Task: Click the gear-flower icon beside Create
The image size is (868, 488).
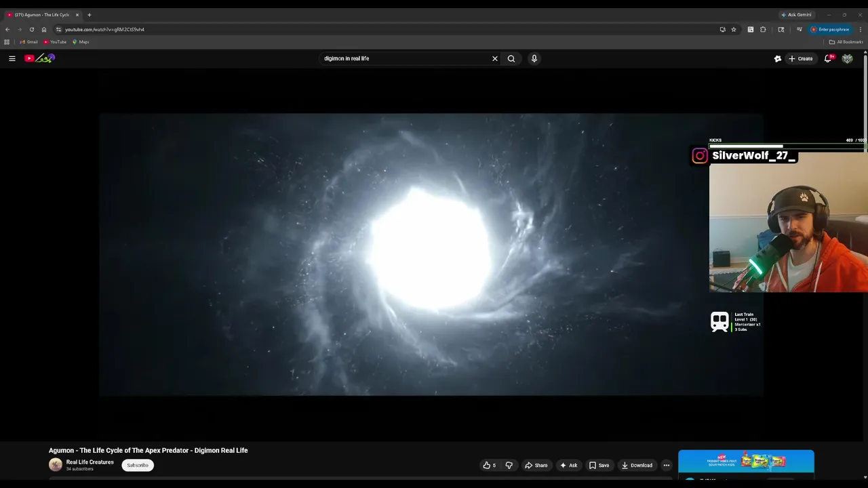Action: click(x=778, y=58)
